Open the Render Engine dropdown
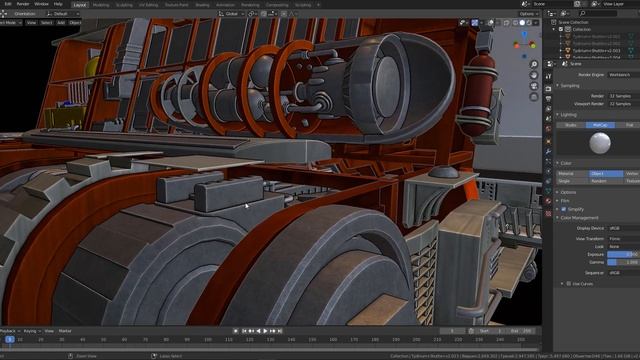 click(x=624, y=75)
